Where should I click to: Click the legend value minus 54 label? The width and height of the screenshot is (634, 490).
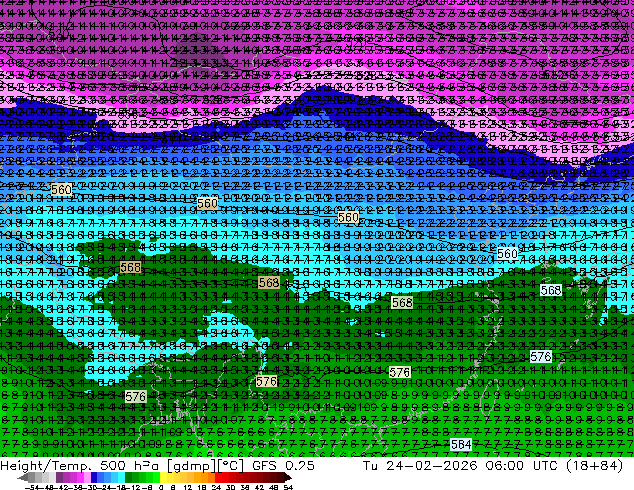[32, 488]
